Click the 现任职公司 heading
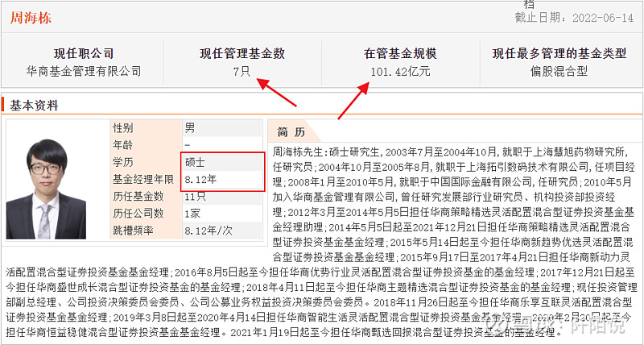This screenshot has height=345, width=644. point(84,53)
